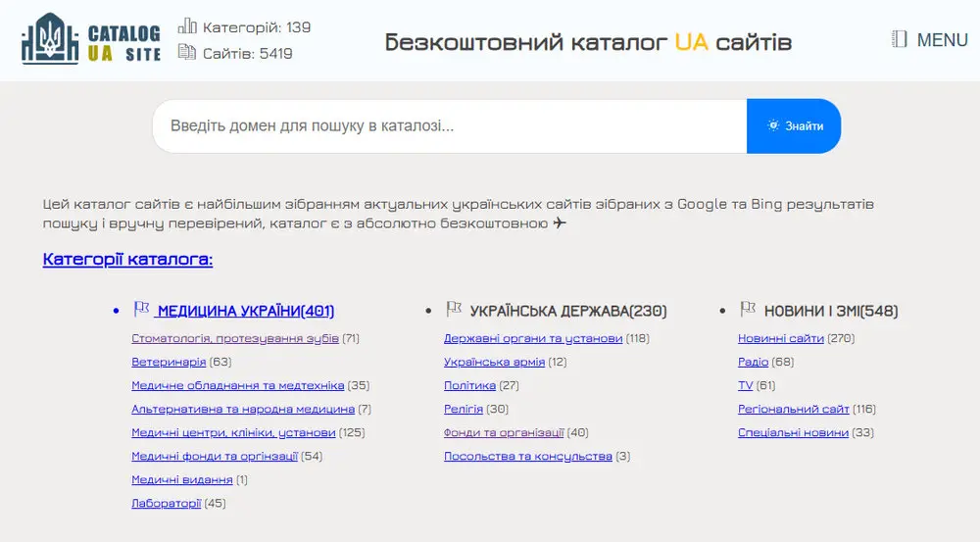The height and width of the screenshot is (542, 980).
Task: Open Альтернативна та народна медицина link
Action: pos(243,409)
